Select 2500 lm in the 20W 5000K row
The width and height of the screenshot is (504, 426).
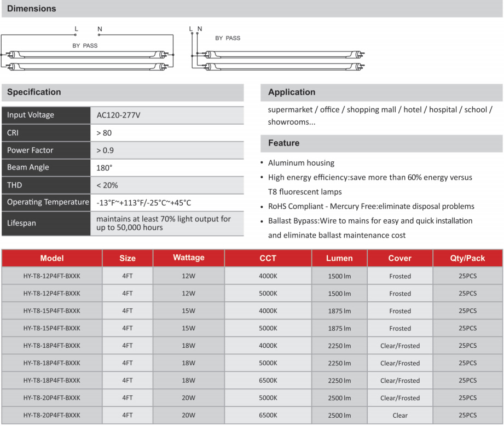click(339, 398)
